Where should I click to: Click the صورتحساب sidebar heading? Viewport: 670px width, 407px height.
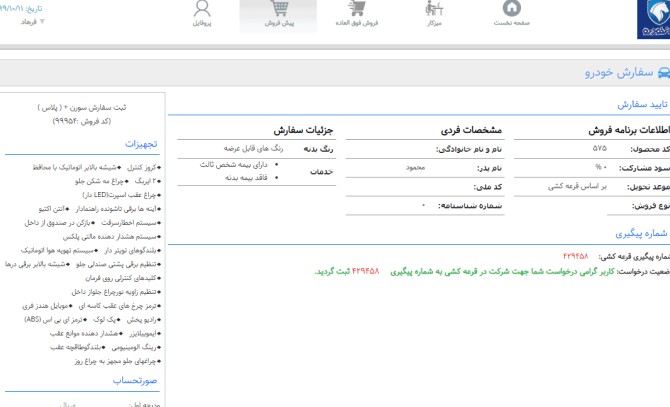coord(135,381)
